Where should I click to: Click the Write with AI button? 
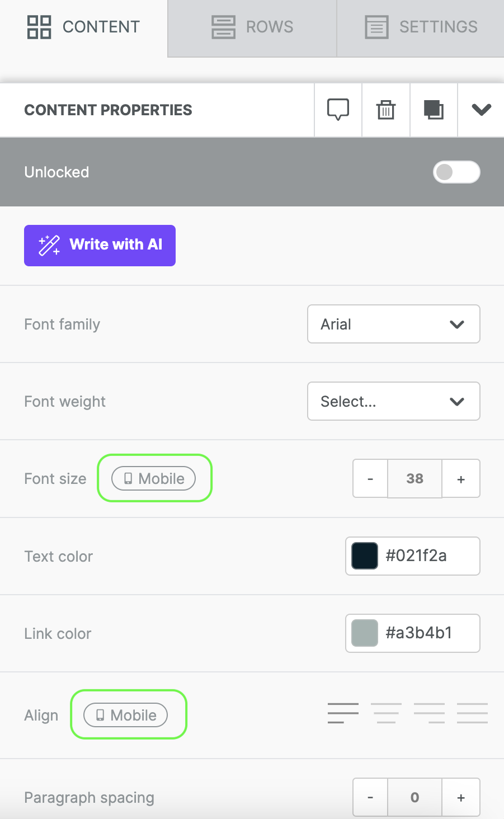point(100,246)
